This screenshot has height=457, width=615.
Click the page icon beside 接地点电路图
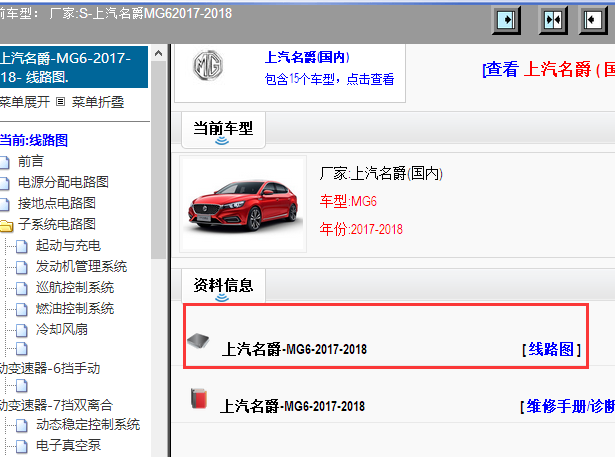(x=4, y=204)
